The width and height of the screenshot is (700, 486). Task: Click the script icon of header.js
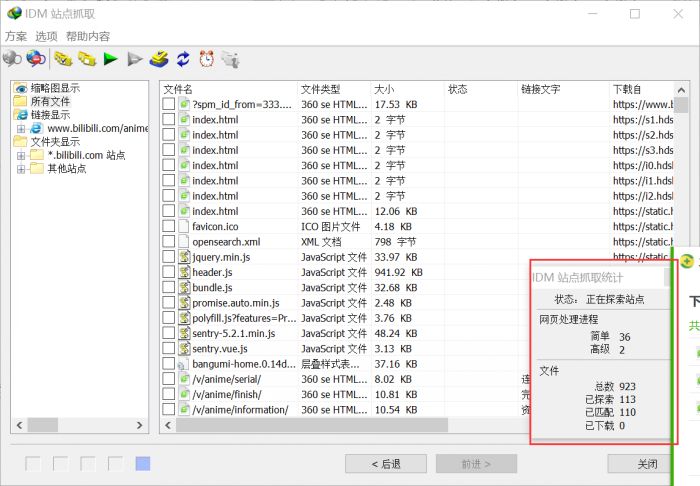point(184,272)
